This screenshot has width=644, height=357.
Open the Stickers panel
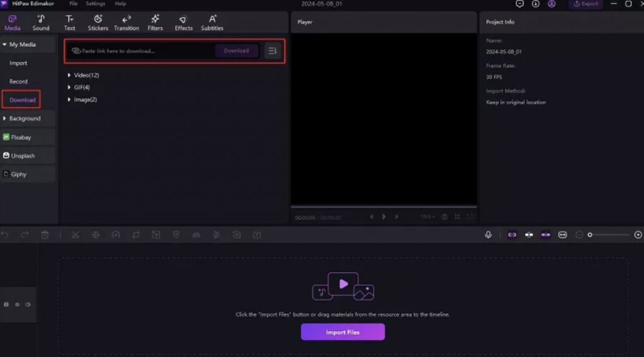coord(98,23)
